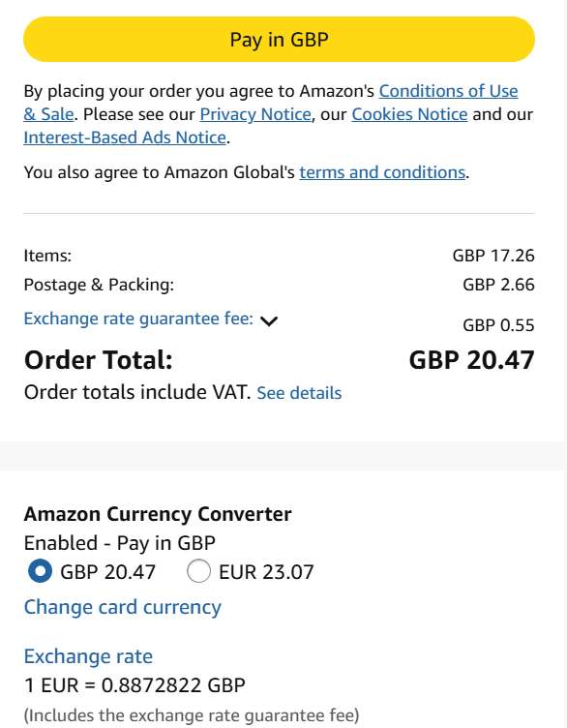Open the Privacy Notice link
Image resolution: width=567 pixels, height=728 pixels.
coord(255,114)
